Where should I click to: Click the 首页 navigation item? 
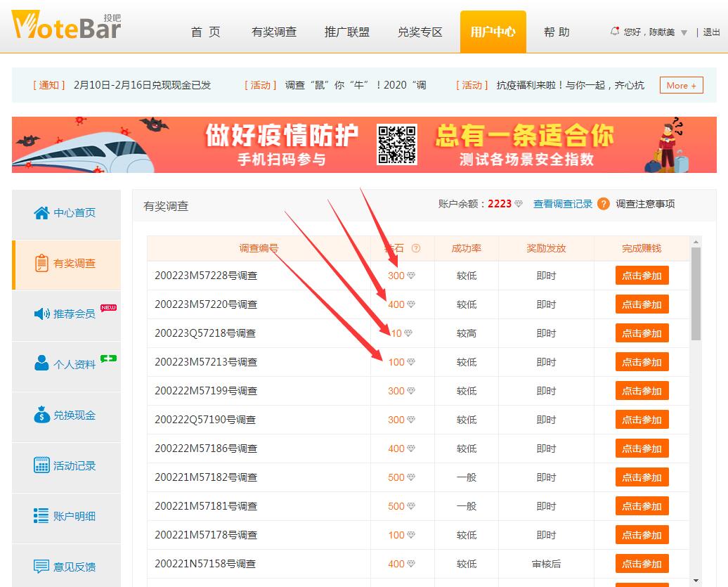pyautogui.click(x=204, y=32)
